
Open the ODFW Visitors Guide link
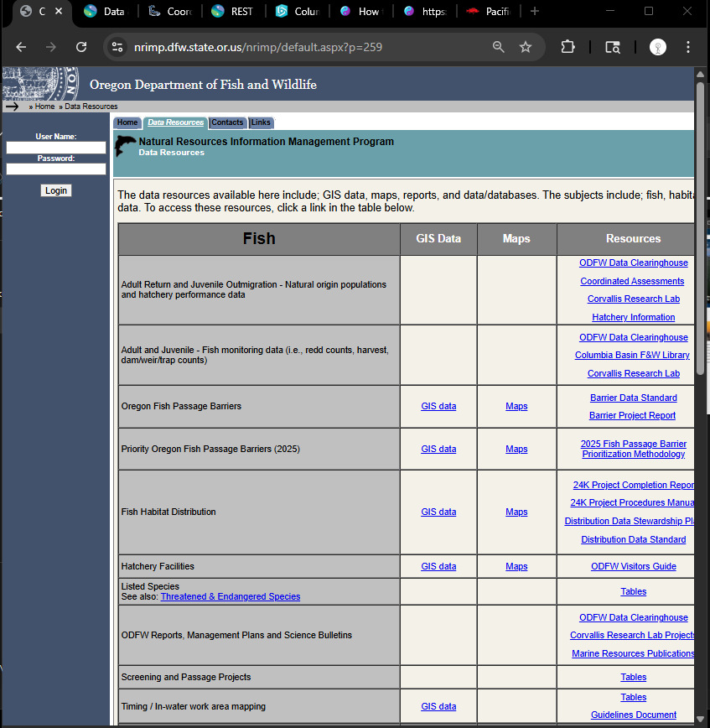click(634, 566)
